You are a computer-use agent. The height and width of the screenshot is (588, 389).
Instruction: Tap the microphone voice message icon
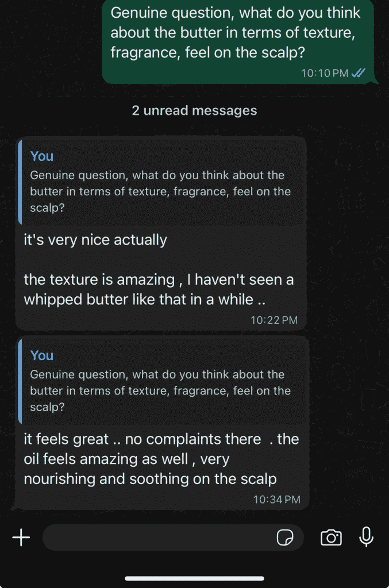pyautogui.click(x=366, y=537)
